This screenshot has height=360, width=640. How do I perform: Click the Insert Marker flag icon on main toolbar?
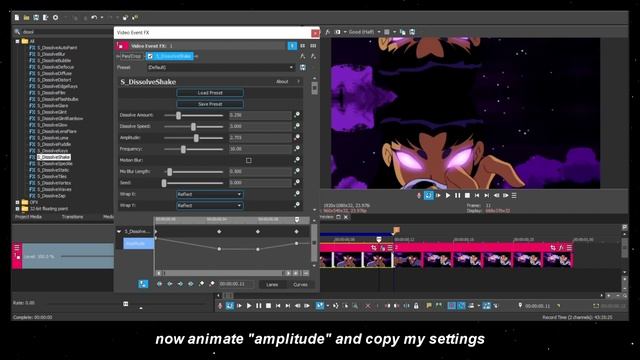(429, 305)
